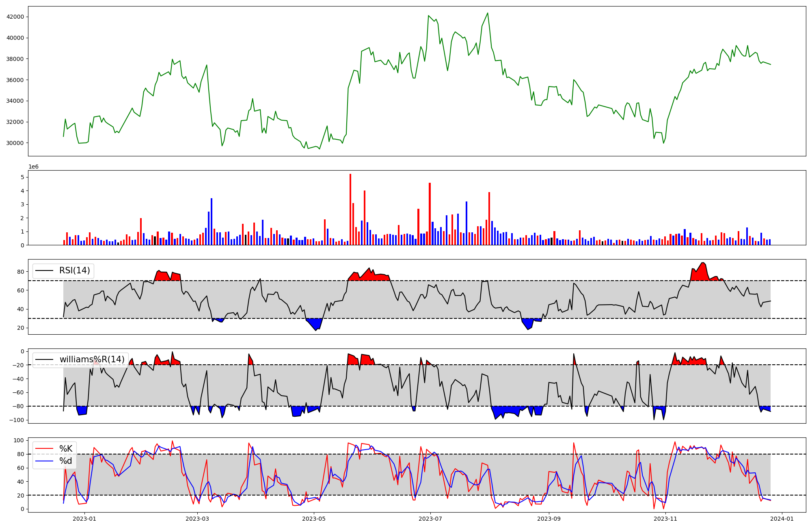Click the blue %d legend line sample
This screenshot has width=812, height=528.
coord(45,461)
